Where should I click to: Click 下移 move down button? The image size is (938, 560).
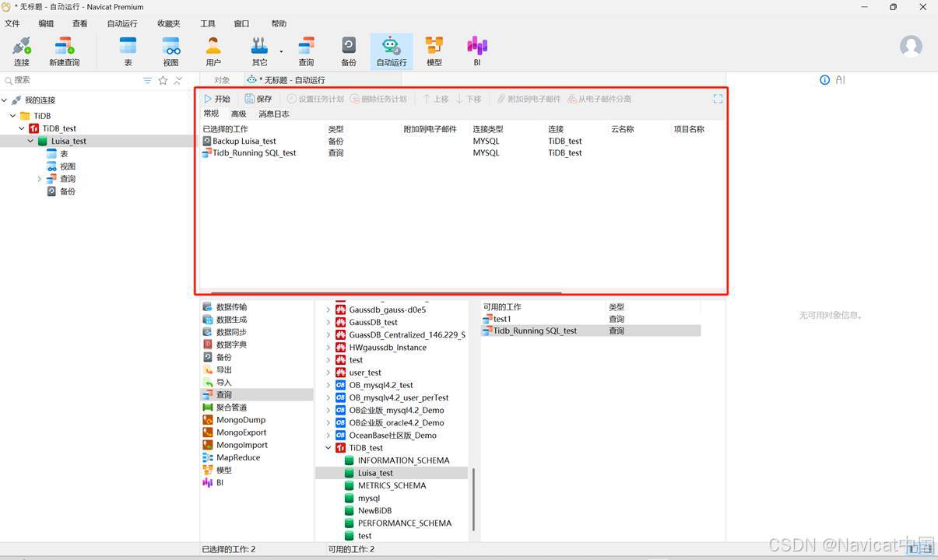coord(469,99)
